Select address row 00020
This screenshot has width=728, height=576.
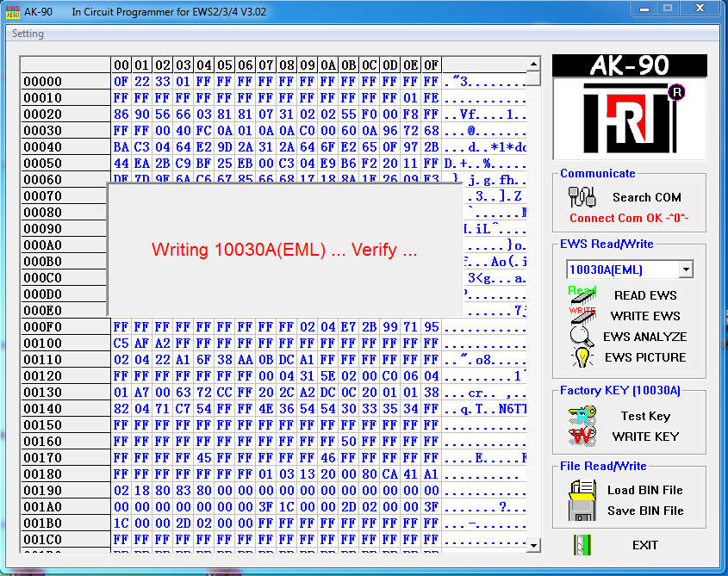65,115
